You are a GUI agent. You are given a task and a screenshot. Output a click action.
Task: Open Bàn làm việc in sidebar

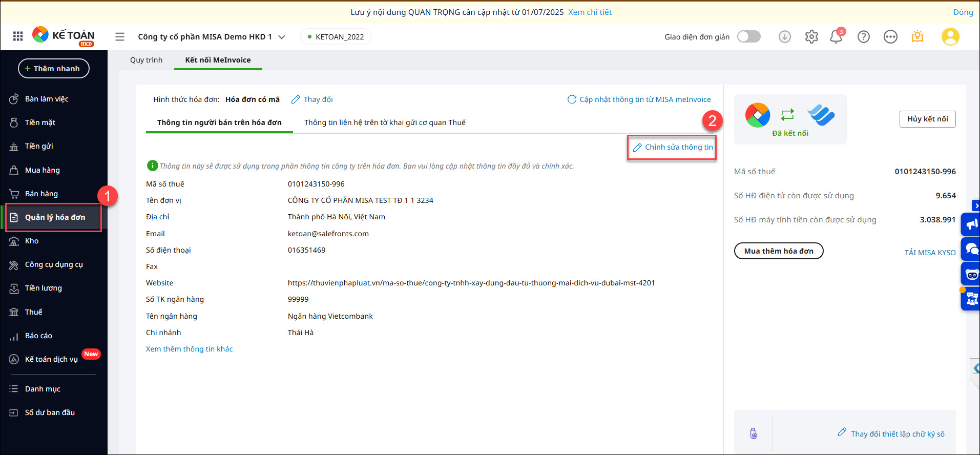54,99
